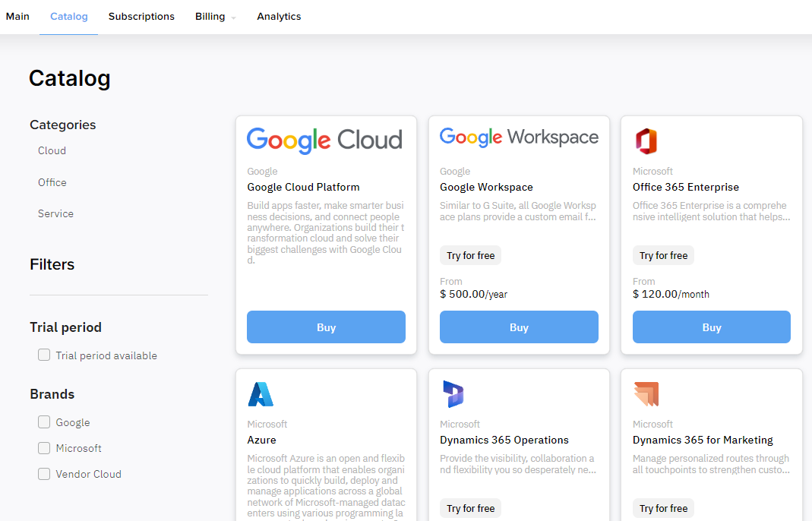Open the Azure product title
Screen dimensions: 812x521
click(261, 440)
